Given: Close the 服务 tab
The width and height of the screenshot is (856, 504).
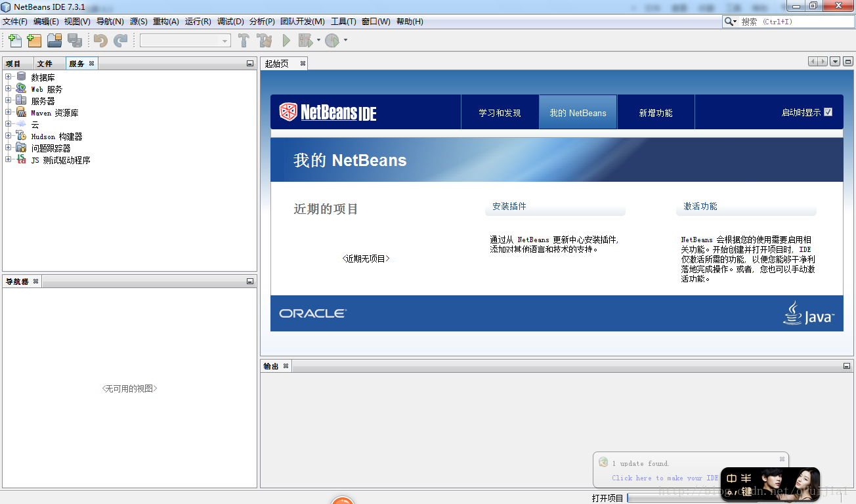Looking at the screenshot, I should pyautogui.click(x=91, y=64).
